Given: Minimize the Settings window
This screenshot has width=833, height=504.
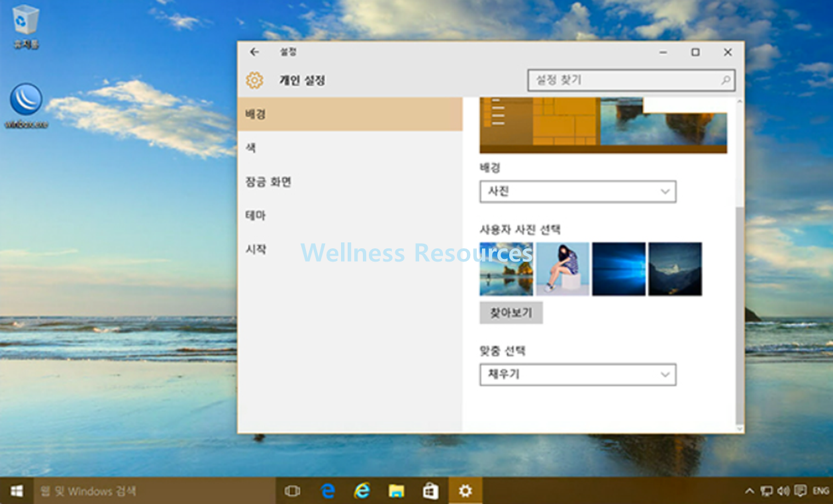Looking at the screenshot, I should [x=663, y=52].
